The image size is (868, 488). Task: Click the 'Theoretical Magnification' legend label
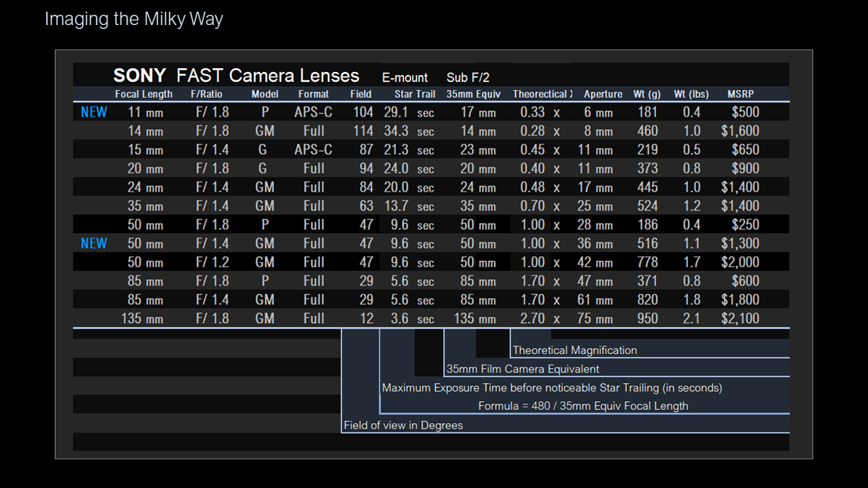[x=574, y=350]
